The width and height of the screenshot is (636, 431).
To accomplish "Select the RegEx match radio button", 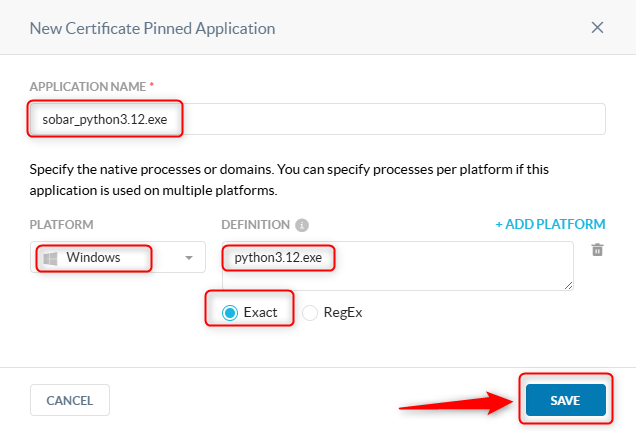I will (x=310, y=313).
